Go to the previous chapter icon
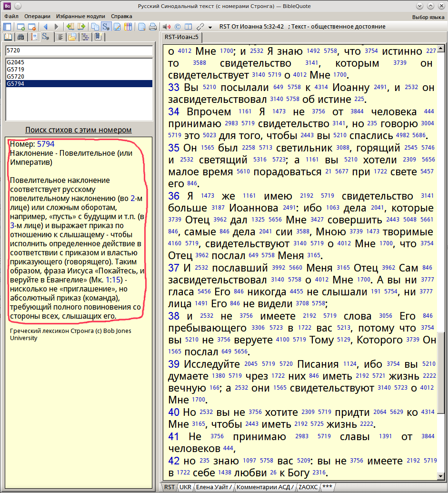The image size is (448, 493). (x=70, y=27)
